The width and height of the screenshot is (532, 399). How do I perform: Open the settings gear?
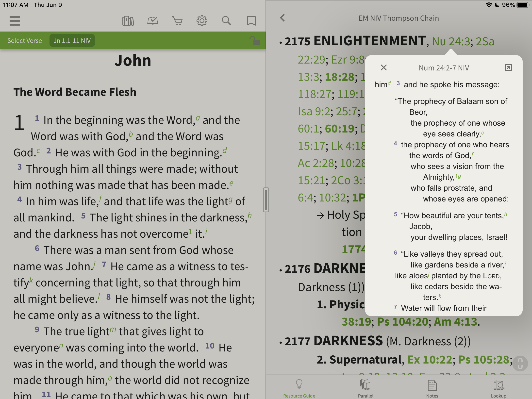click(x=202, y=21)
